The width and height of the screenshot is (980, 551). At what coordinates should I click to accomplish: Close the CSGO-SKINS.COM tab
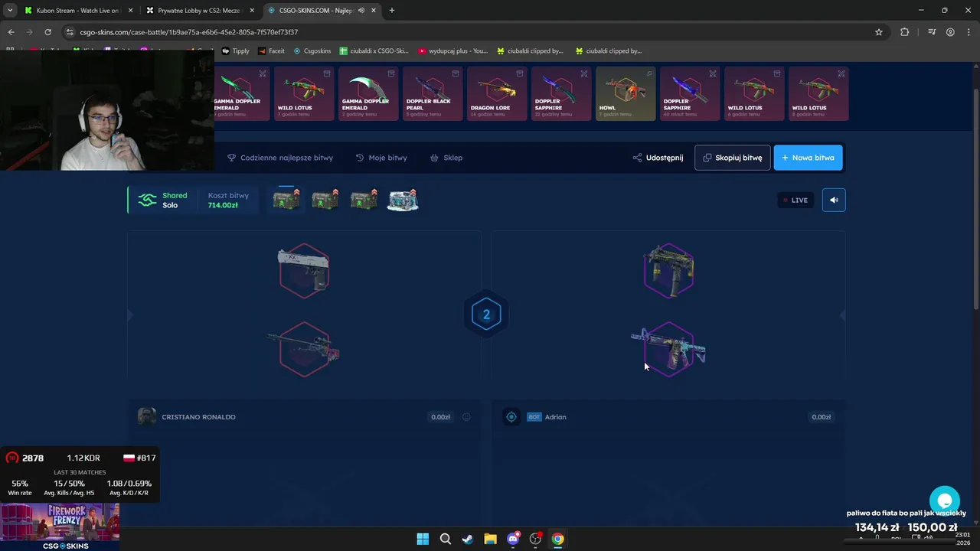(374, 11)
